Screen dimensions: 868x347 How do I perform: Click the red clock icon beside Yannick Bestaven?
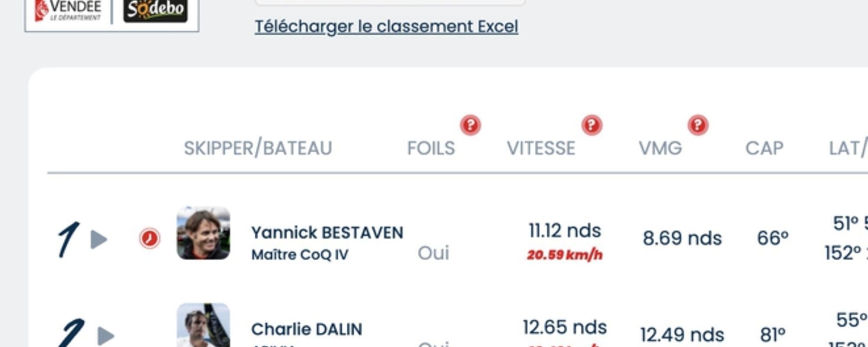coord(150,239)
